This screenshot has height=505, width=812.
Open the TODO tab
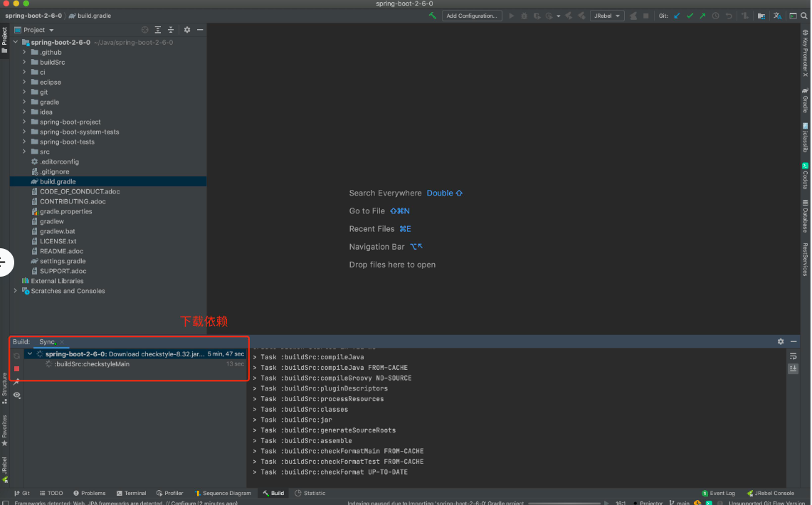[x=51, y=493]
